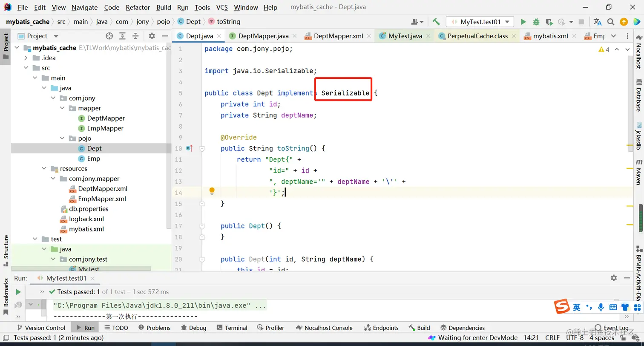Start debugging with the green bug icon
The width and height of the screenshot is (644, 346).
(x=536, y=22)
